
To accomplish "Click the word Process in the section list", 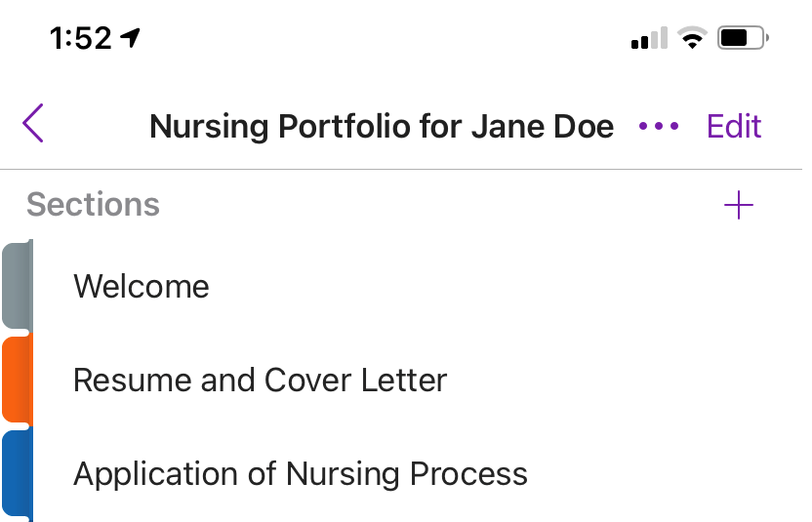I will (x=468, y=473).
